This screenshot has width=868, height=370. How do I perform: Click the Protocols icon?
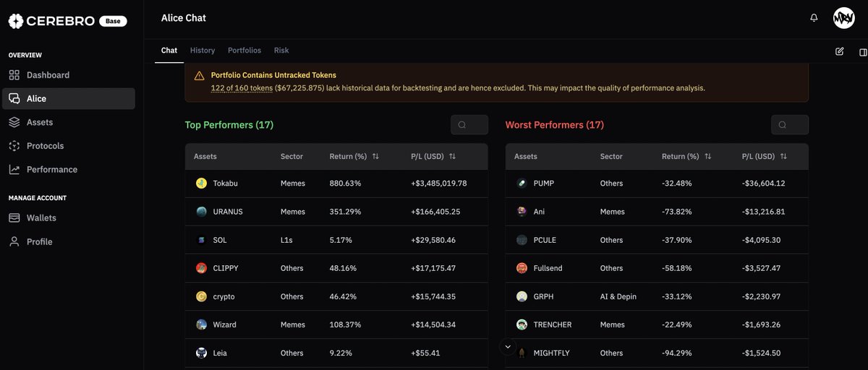(x=14, y=146)
